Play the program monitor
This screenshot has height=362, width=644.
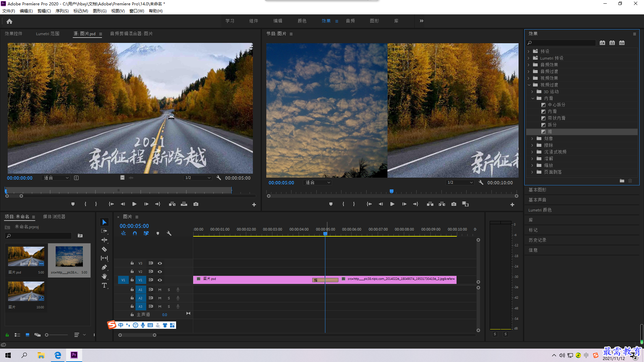pos(392,204)
